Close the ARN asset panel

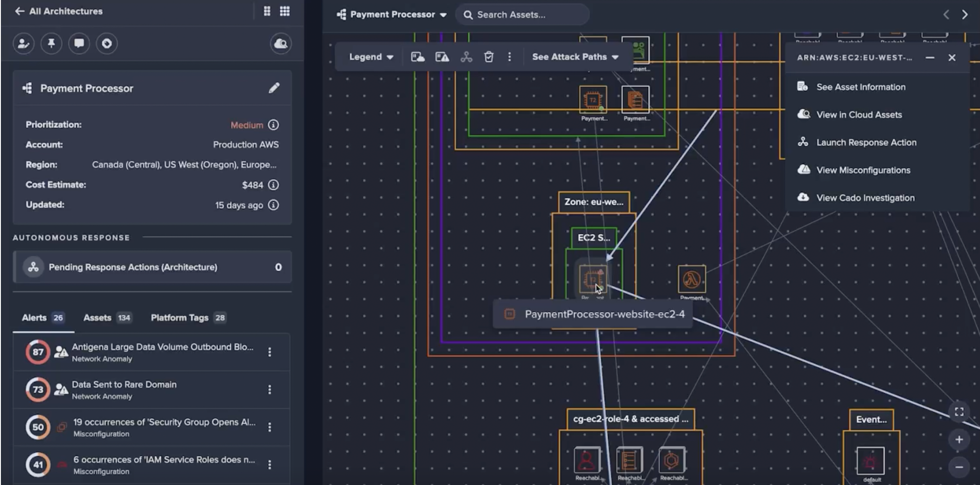[952, 58]
